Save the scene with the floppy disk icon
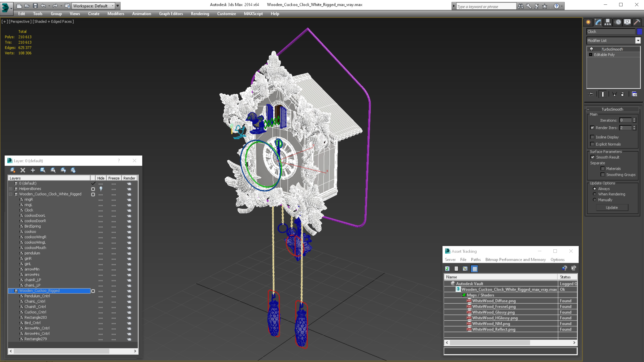 [x=35, y=6]
